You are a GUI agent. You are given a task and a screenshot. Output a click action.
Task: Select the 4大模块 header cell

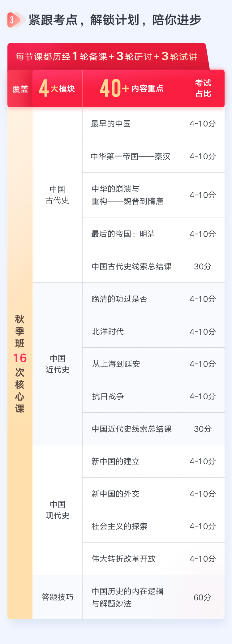click(57, 88)
